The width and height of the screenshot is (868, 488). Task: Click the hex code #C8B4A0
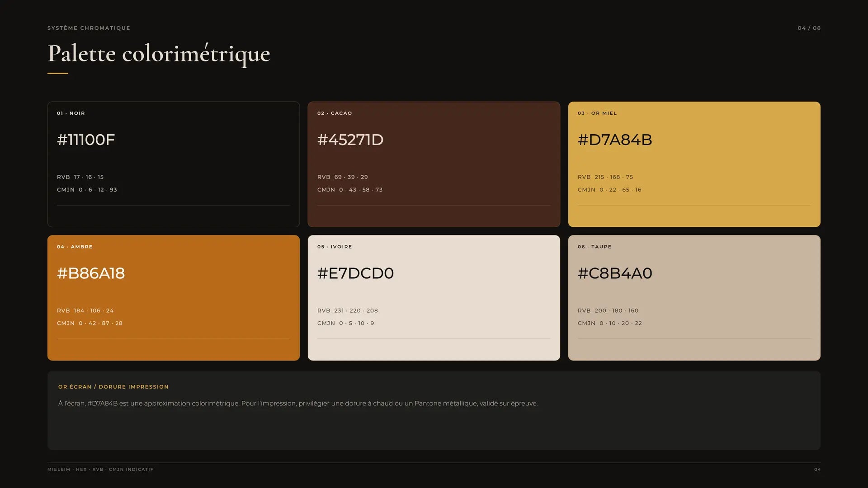point(615,273)
